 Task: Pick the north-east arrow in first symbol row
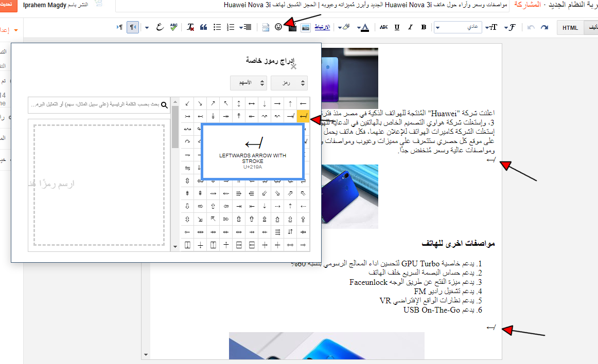[213, 103]
